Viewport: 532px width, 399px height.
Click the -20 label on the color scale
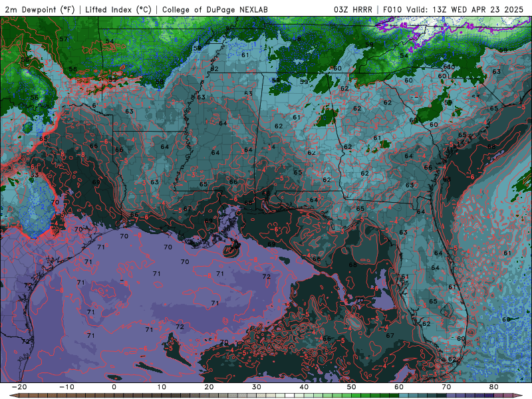19,387
